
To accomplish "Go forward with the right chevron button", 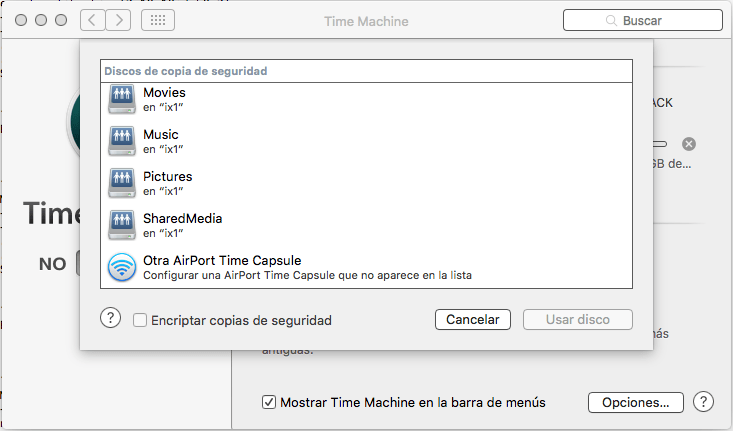I will [119, 20].
